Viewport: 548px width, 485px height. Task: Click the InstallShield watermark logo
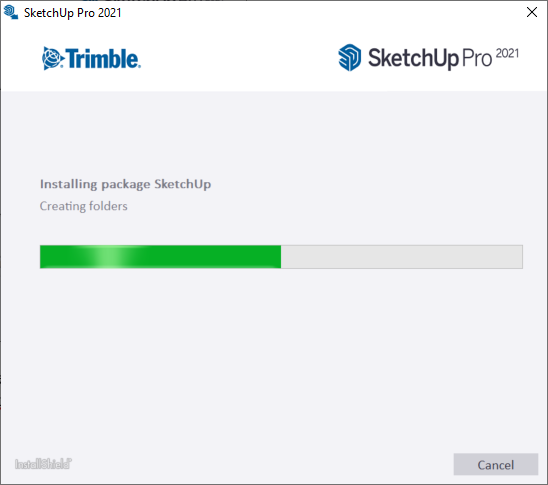coord(43,464)
